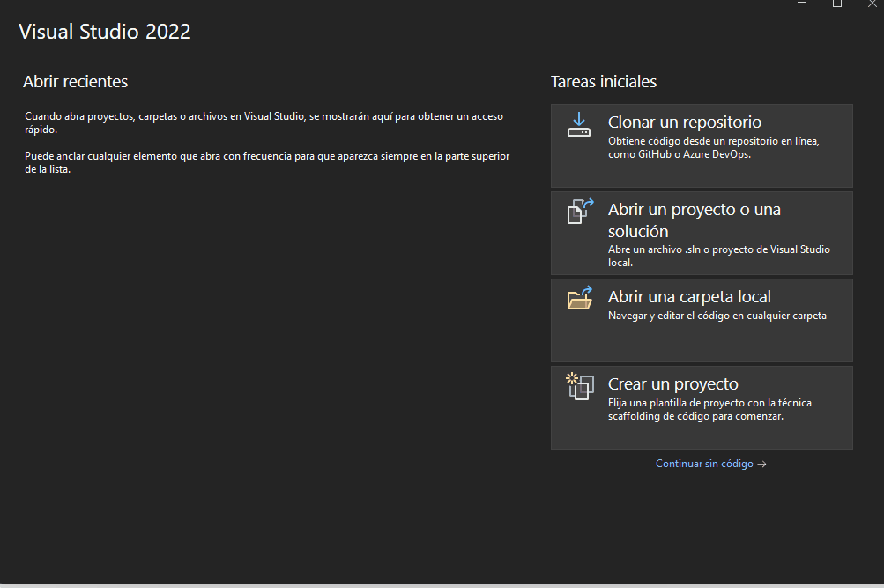The width and height of the screenshot is (884, 588).
Task: Click paragraph starting 'Puede anclar cualquier elemento'
Action: [x=267, y=162]
